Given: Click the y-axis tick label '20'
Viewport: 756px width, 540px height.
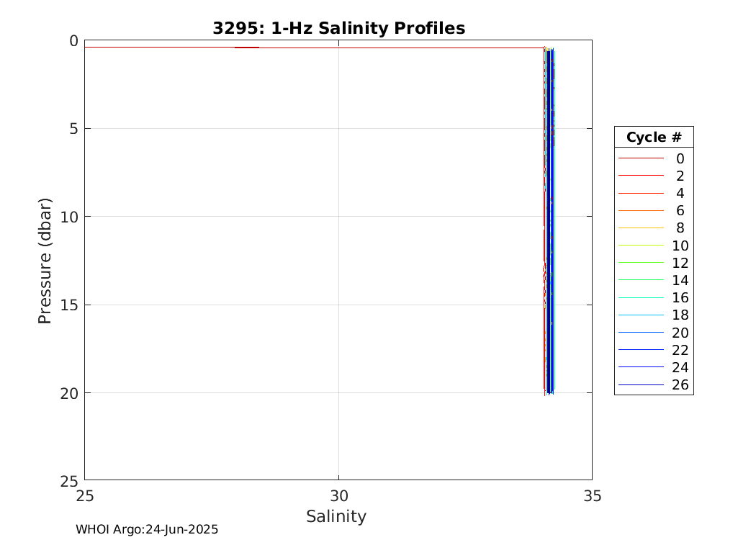Looking at the screenshot, I should pos(69,393).
